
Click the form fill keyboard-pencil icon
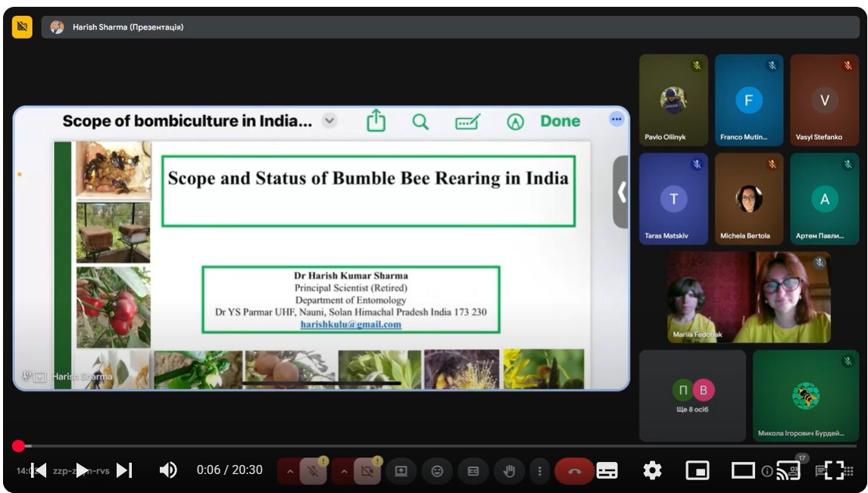tap(468, 122)
